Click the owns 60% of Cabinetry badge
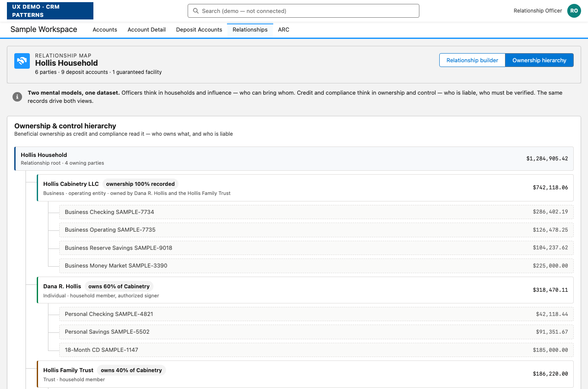The image size is (588, 389). [x=119, y=286]
